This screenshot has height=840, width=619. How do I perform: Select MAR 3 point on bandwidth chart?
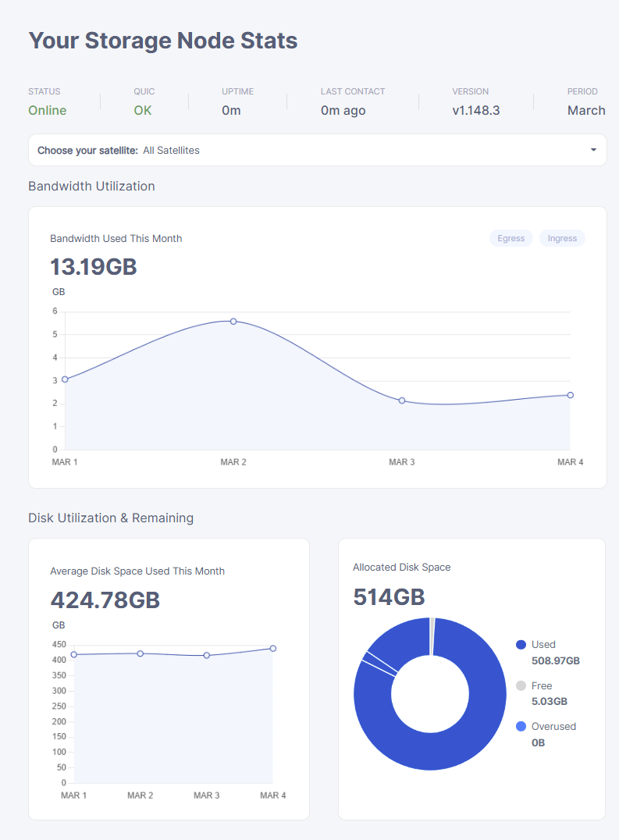[402, 400]
